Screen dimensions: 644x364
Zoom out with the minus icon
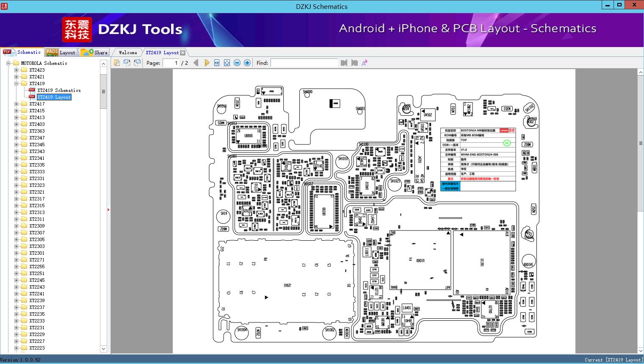pyautogui.click(x=237, y=63)
